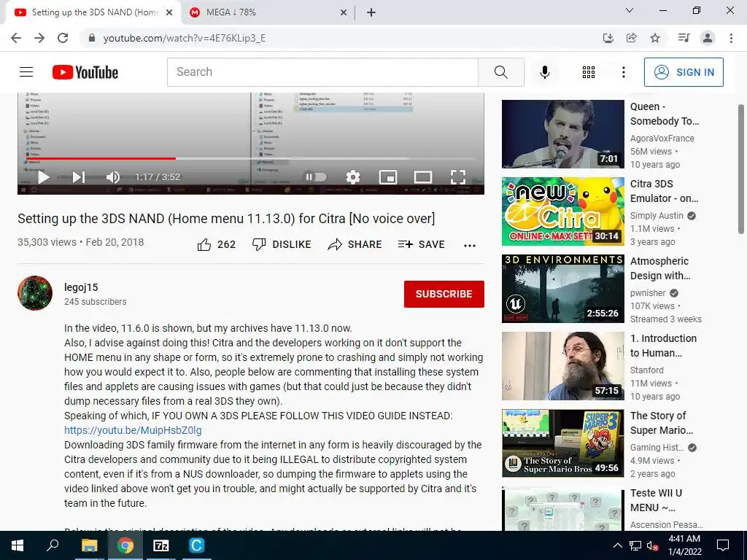Open the legoj15 channel avatar
The image size is (747, 560).
(x=35, y=293)
